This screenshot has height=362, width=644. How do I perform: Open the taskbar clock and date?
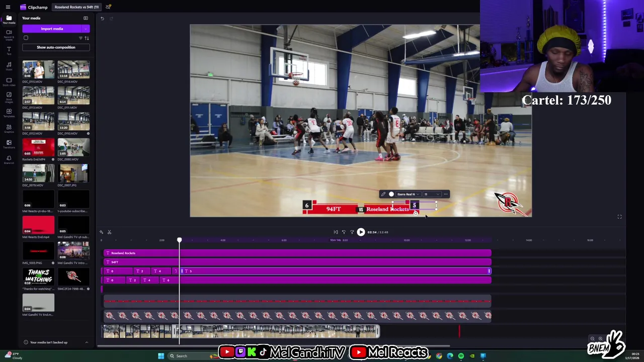coord(632,356)
